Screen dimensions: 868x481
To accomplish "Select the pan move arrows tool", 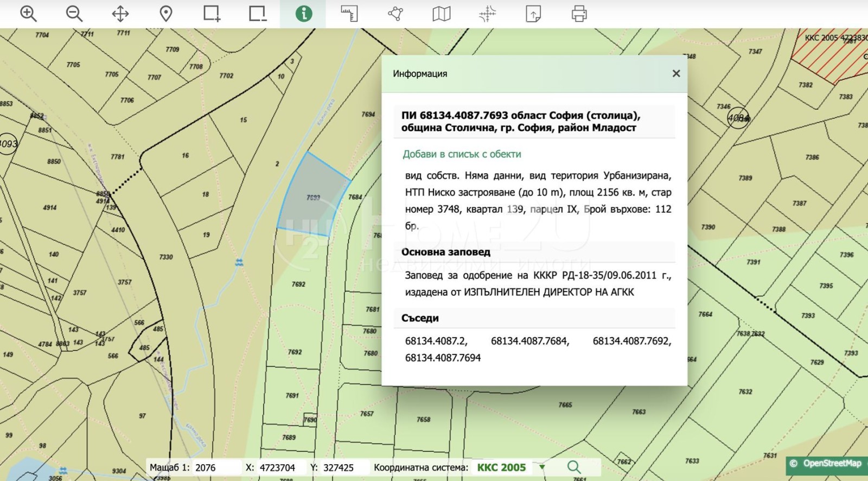I will pyautogui.click(x=120, y=14).
